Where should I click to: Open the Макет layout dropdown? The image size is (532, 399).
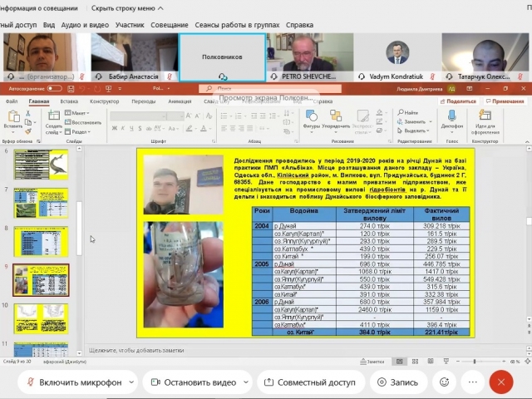click(x=77, y=113)
